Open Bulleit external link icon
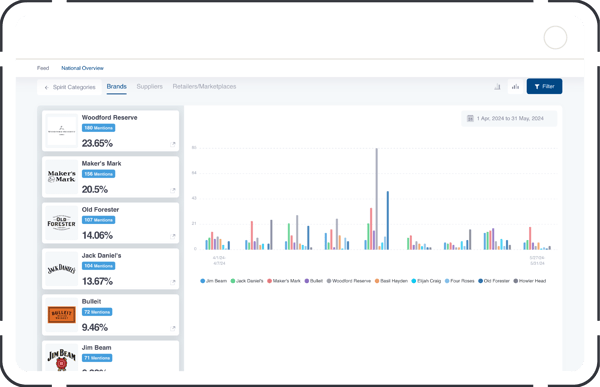This screenshot has width=600, height=387. coord(173,328)
